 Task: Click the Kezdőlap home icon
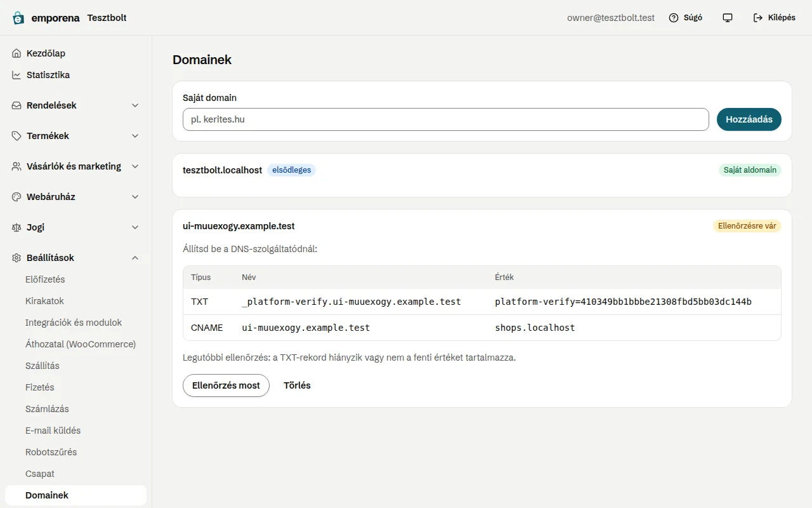coord(16,53)
